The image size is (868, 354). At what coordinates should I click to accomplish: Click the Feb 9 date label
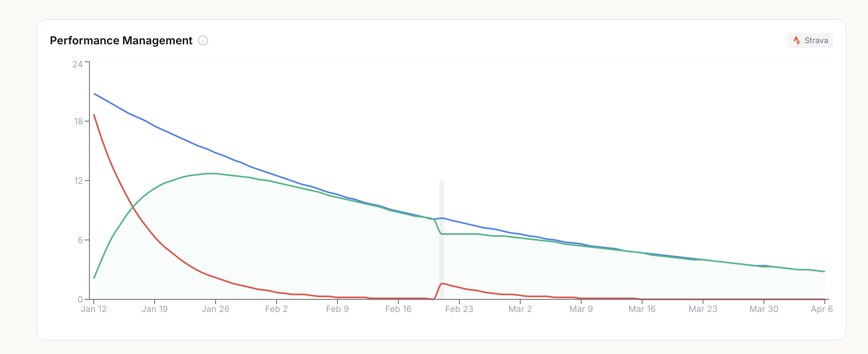click(337, 309)
